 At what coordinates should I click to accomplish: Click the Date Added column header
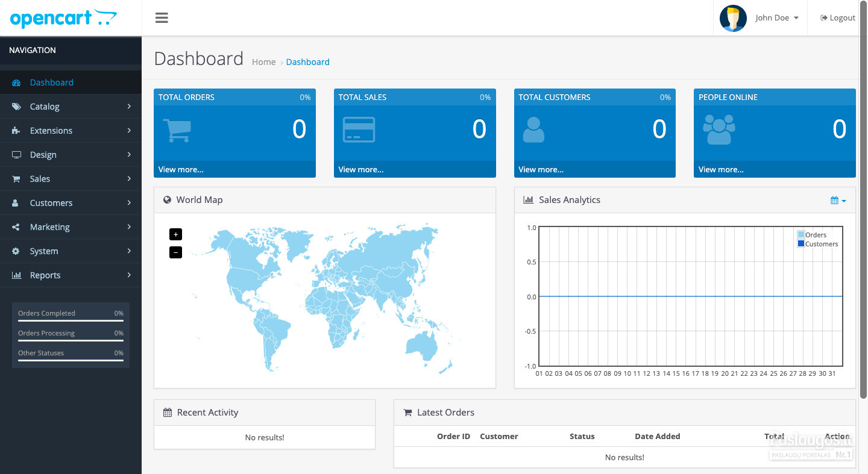658,436
